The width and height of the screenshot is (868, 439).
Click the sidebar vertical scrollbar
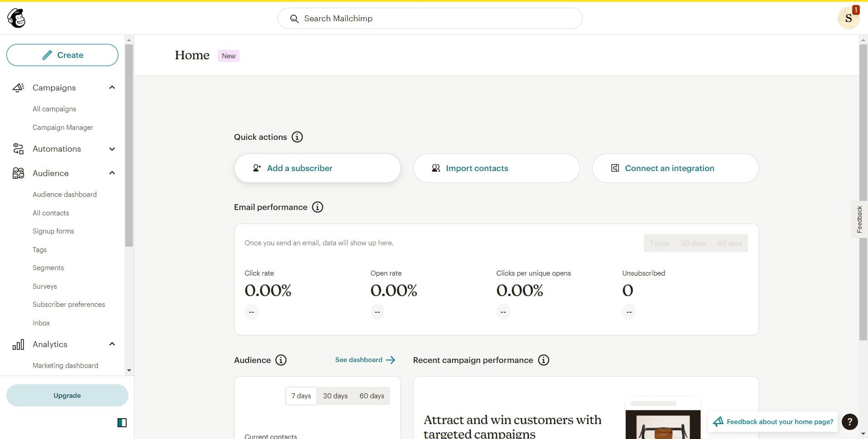pos(129,145)
